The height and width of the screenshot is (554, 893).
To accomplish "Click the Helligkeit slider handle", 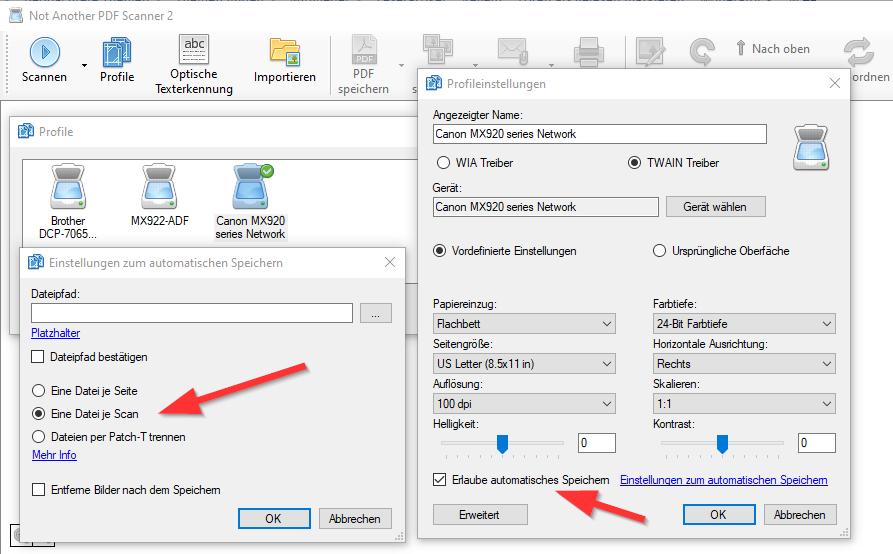I will tap(502, 444).
